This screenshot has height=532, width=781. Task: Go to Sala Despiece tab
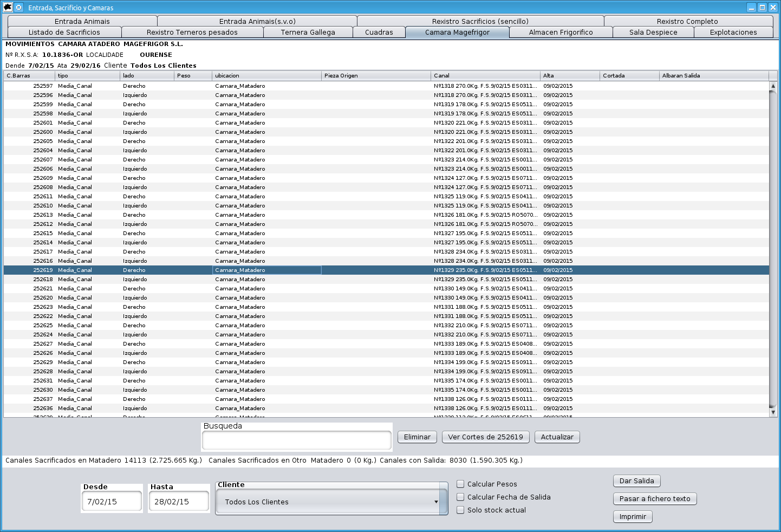[653, 32]
